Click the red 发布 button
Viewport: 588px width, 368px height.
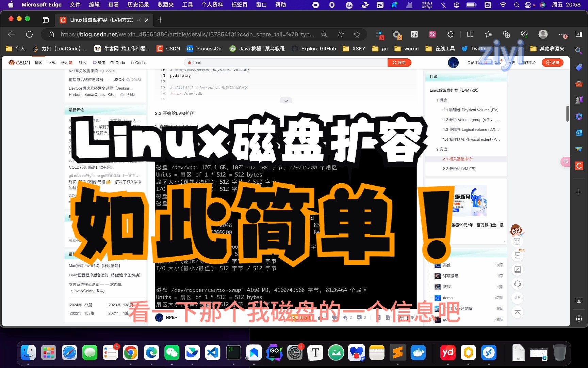(552, 63)
